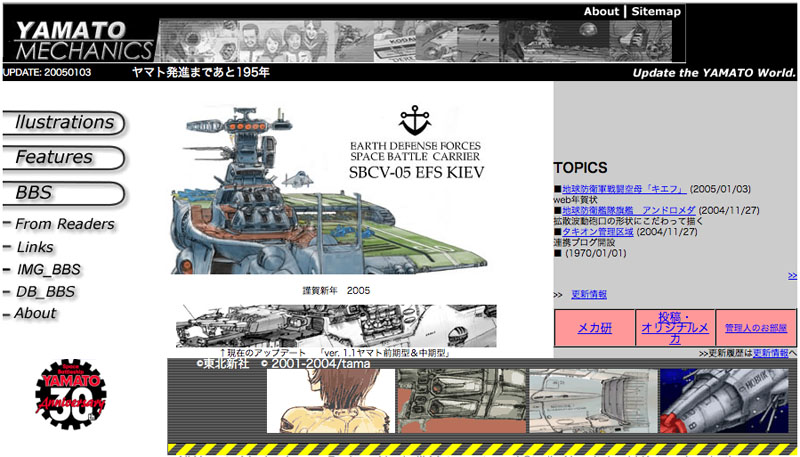800x457 pixels.
Task: Click the 管理人のお部屋 link
Action: coord(756,327)
